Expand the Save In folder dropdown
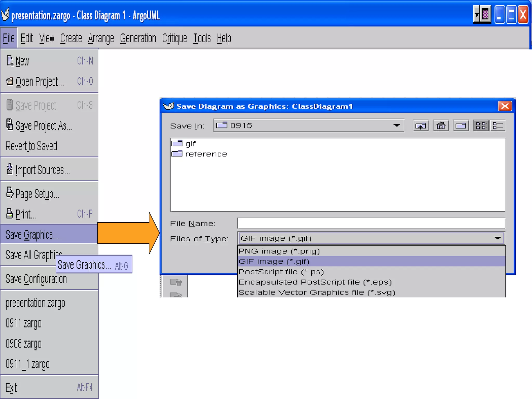 tap(396, 125)
